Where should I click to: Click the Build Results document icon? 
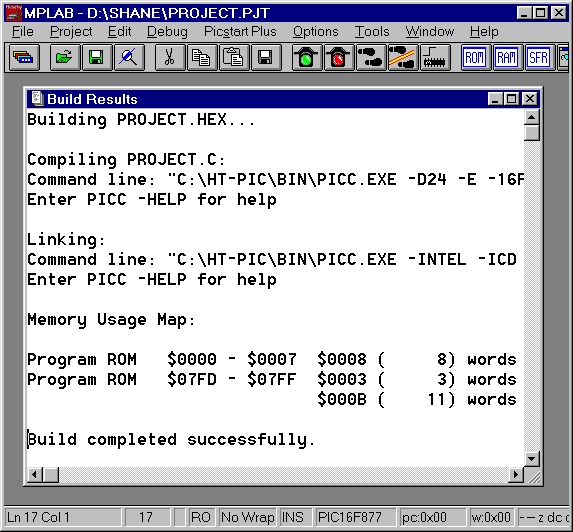click(37, 99)
